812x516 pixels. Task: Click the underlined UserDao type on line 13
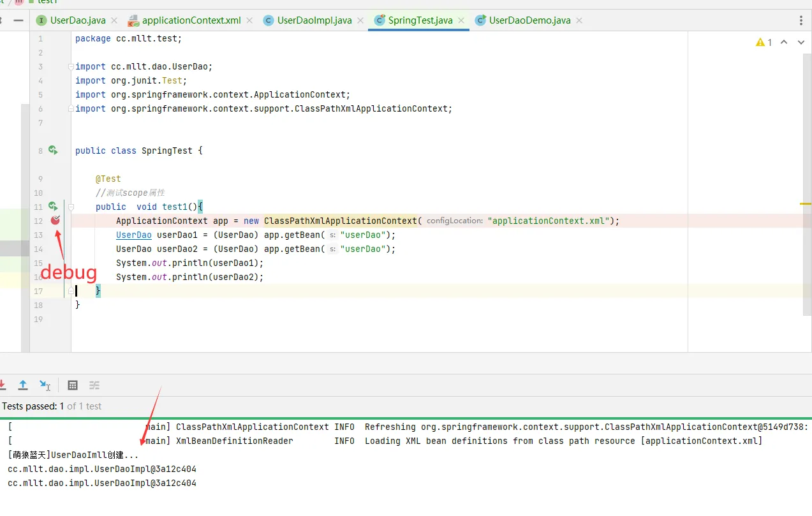pyautogui.click(x=134, y=235)
